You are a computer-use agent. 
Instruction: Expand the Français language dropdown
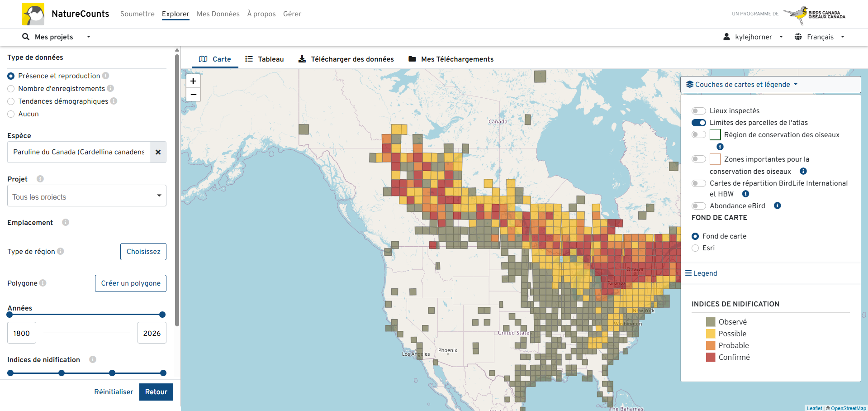820,37
